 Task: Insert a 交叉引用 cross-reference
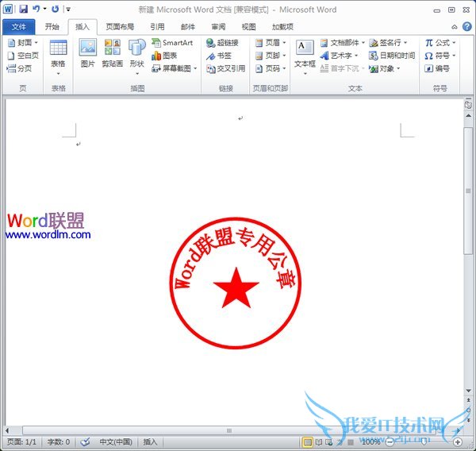[x=226, y=68]
